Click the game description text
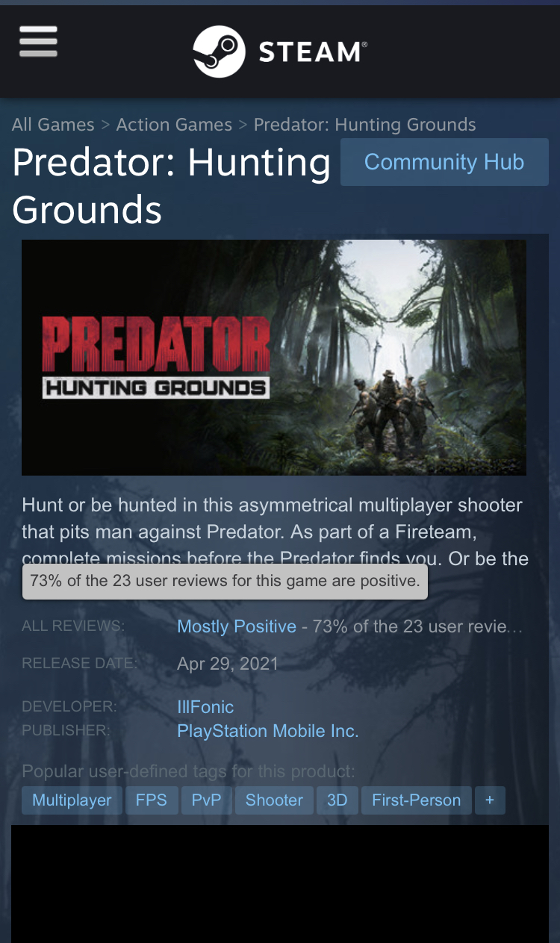This screenshot has width=560, height=943. [x=276, y=532]
